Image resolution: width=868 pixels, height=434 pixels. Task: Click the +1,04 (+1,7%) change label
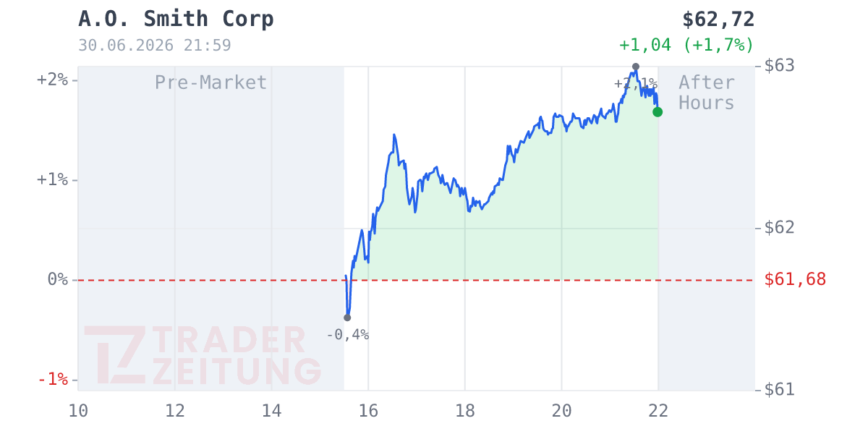point(686,45)
